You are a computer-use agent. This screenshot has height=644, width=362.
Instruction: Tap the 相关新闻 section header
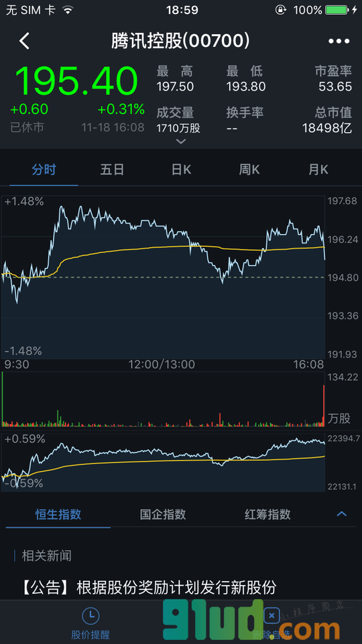pyautogui.click(x=46, y=556)
